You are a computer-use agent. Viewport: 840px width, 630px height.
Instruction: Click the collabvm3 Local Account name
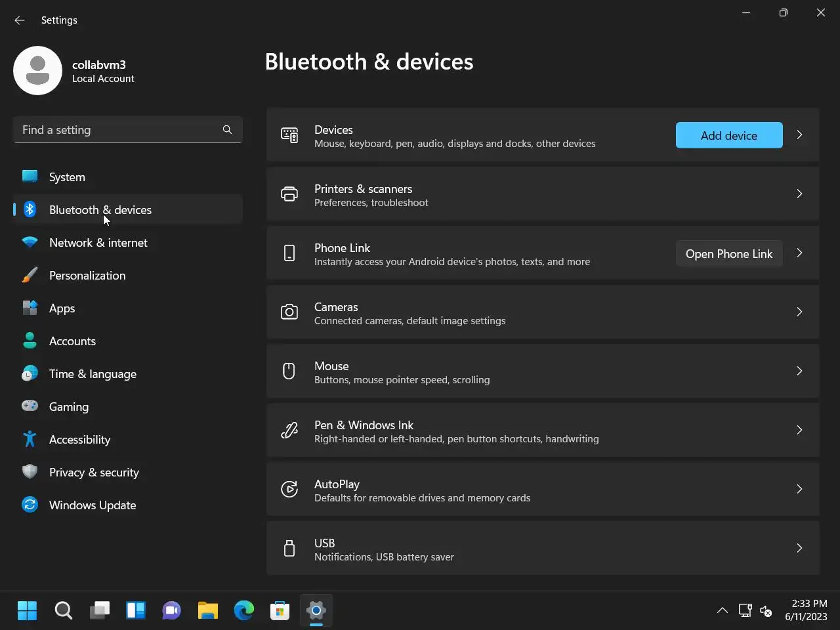coord(103,71)
